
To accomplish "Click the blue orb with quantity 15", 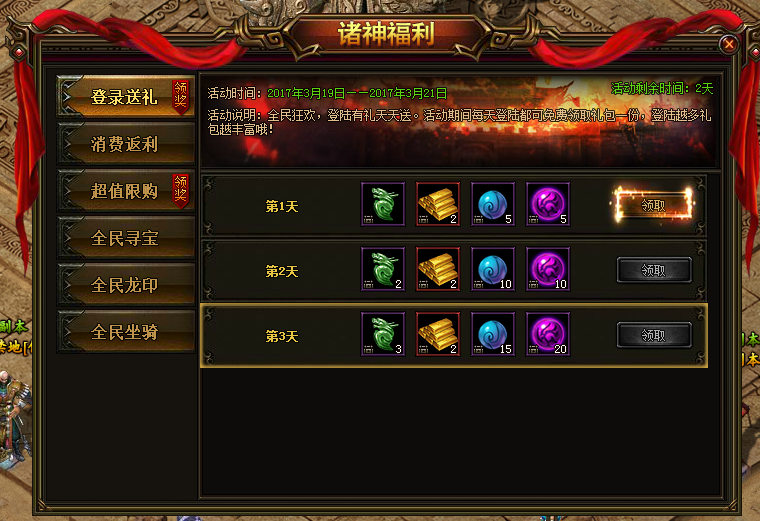I will click(x=493, y=334).
